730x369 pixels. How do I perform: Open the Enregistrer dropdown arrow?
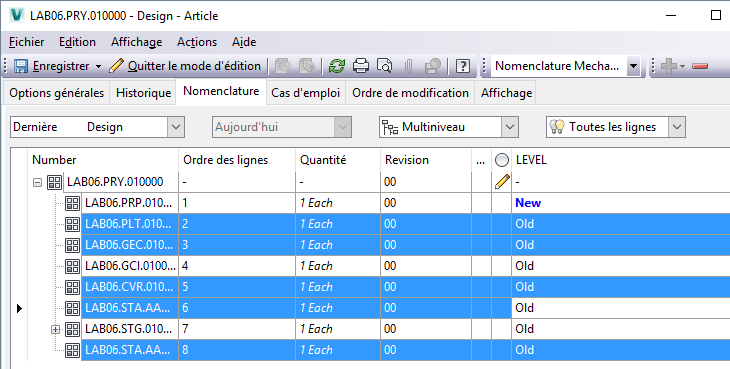[98, 66]
